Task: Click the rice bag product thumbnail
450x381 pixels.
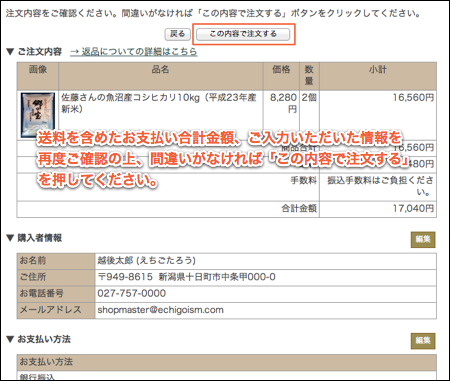Action: point(38,115)
